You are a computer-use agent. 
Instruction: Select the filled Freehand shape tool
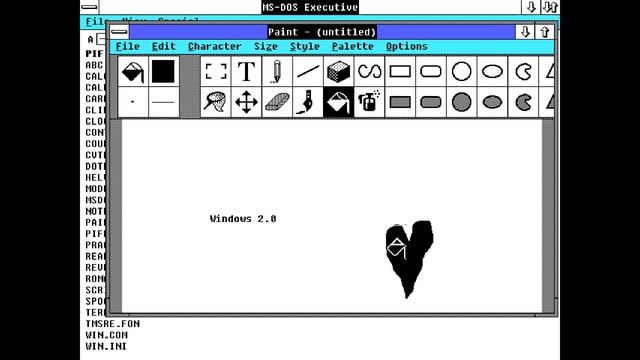[523, 102]
